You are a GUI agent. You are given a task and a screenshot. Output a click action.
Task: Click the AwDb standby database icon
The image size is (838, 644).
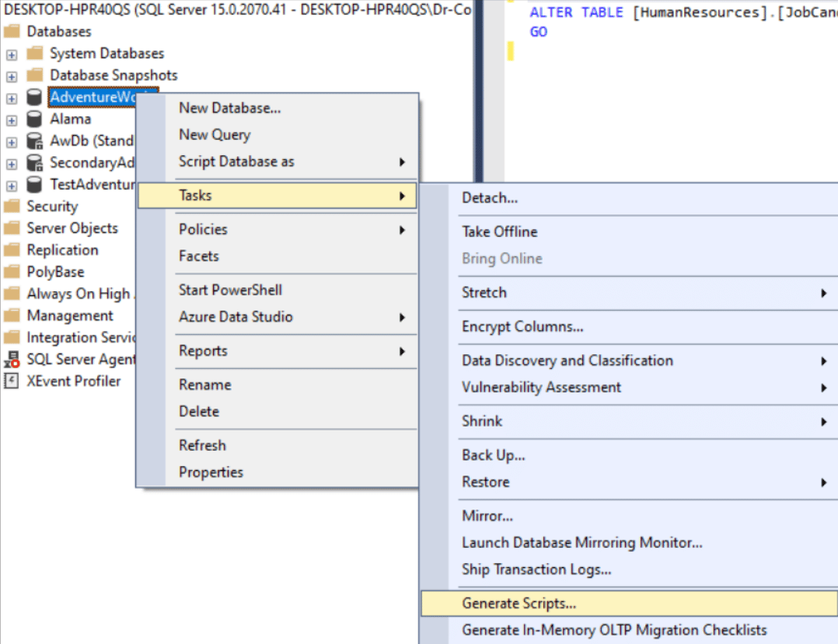(34, 141)
